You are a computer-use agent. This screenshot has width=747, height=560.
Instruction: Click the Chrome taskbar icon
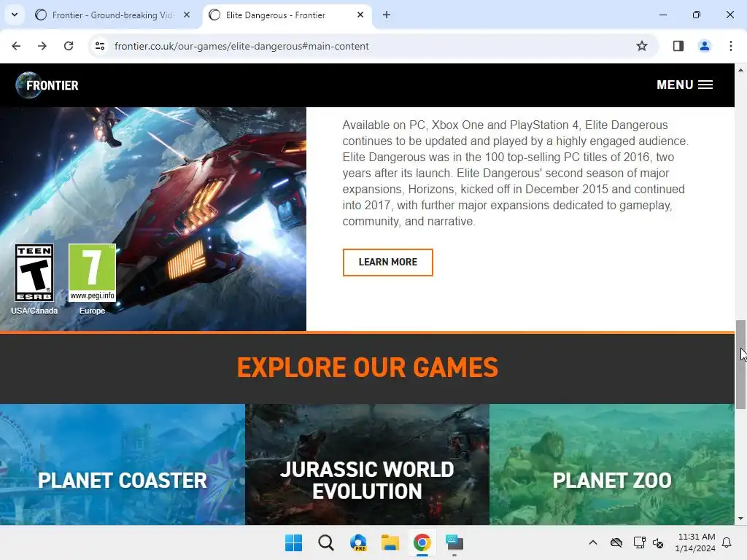click(422, 542)
